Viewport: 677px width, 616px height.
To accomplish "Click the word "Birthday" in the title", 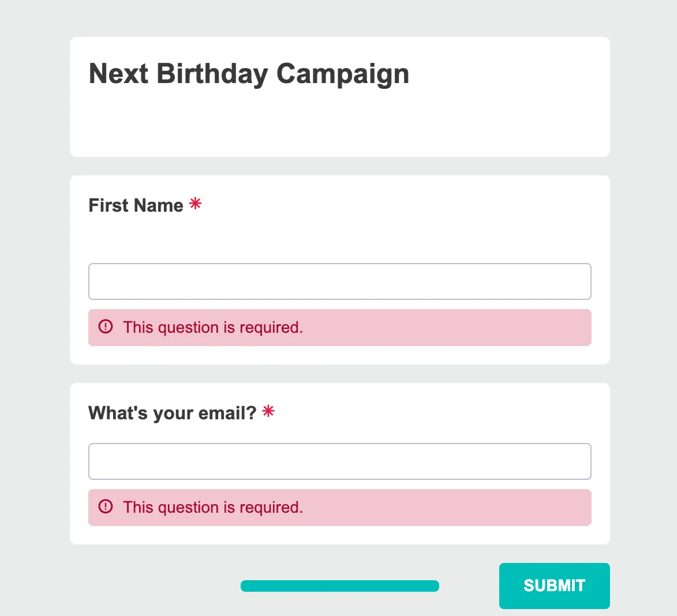I will 212,74.
